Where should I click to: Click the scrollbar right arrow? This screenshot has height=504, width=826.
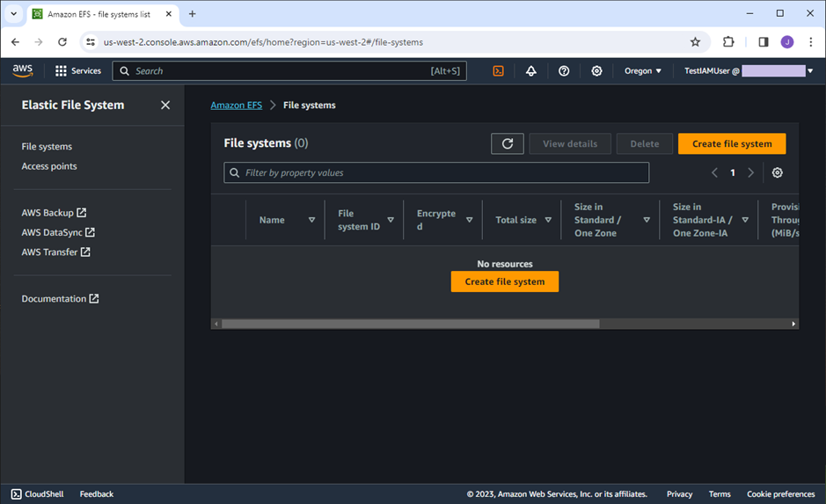tap(793, 324)
